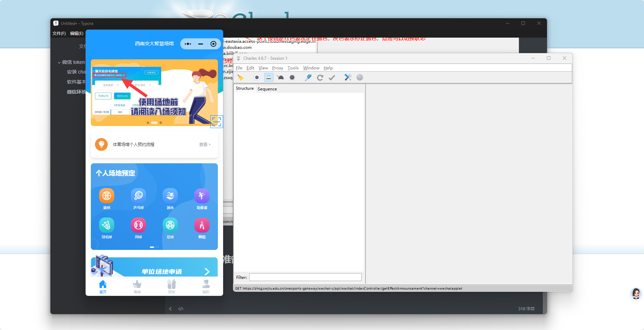
Task: Maximize the Charles window
Action: 549,58
